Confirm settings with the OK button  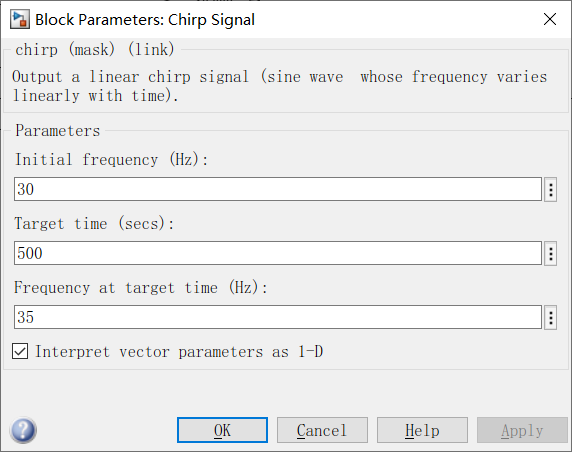point(223,430)
